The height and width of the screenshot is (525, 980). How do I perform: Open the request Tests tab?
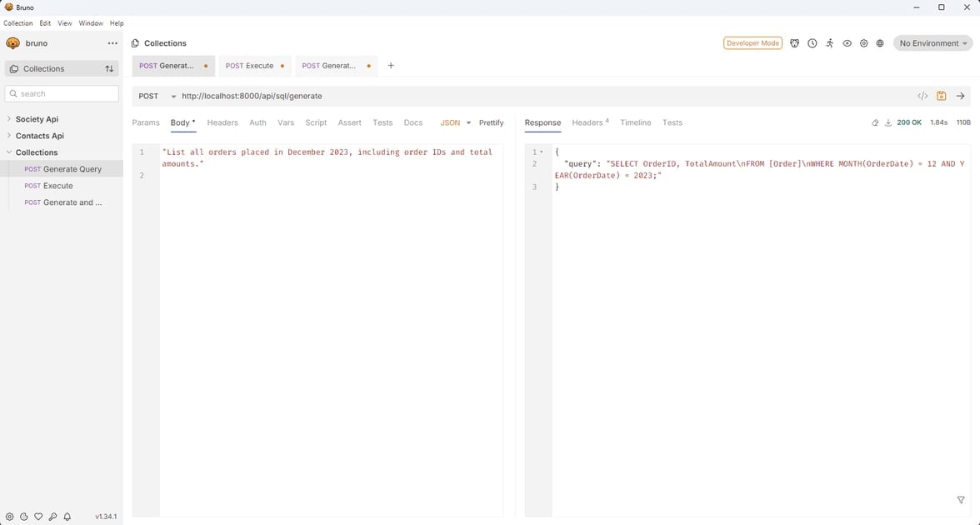point(382,122)
